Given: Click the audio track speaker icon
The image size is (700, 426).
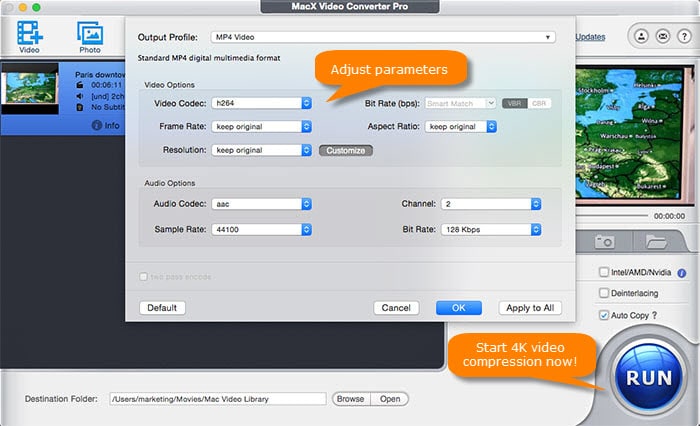Looking at the screenshot, I should point(79,96).
